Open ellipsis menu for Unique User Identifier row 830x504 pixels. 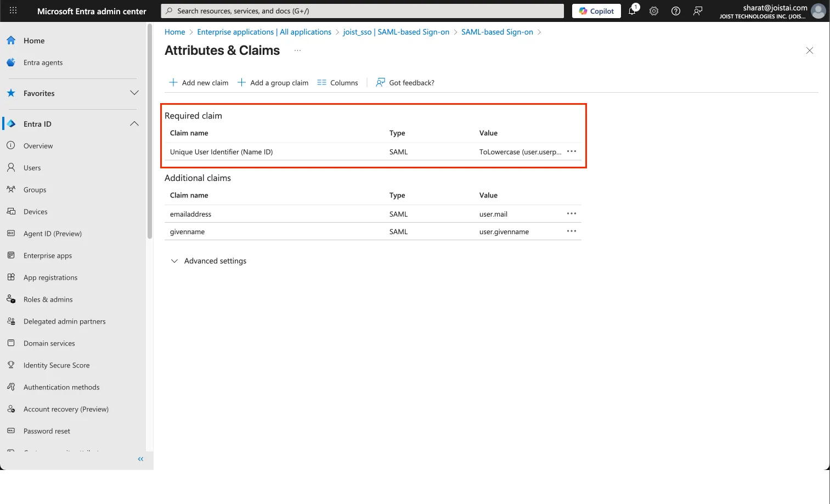[x=572, y=151]
